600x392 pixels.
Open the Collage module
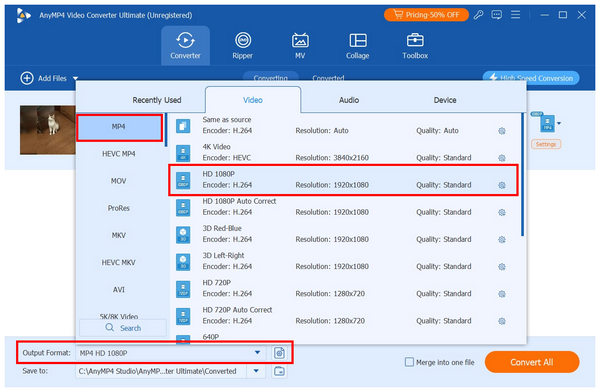(x=357, y=46)
